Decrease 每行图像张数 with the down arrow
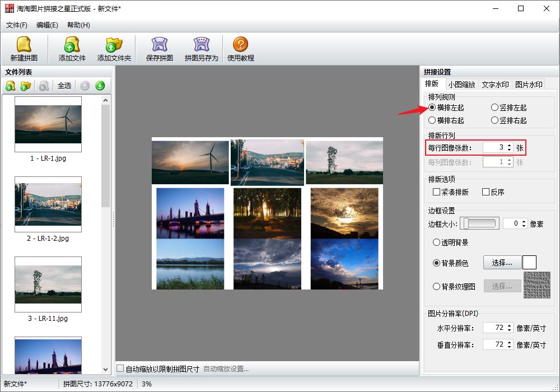This screenshot has height=392, width=560. pos(509,150)
